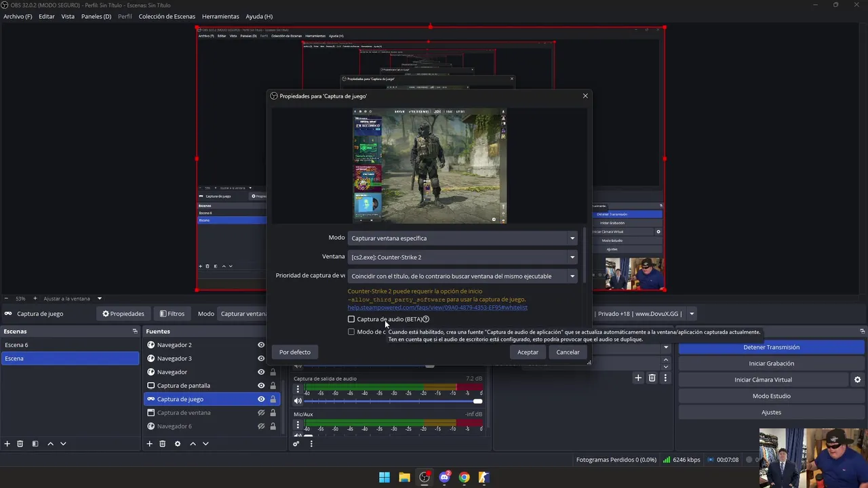Viewport: 868px width, 488px height.
Task: Zoom in preview with the plus icon
Action: [x=35, y=298]
